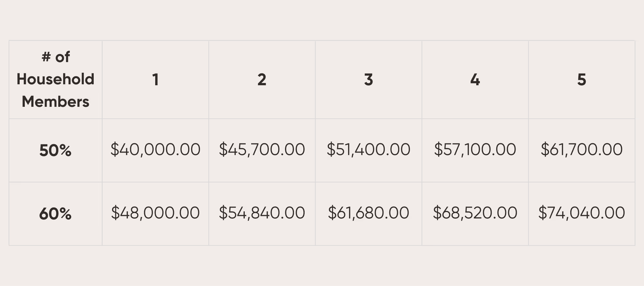Select the column header 1
This screenshot has width=644, height=286.
(156, 79)
